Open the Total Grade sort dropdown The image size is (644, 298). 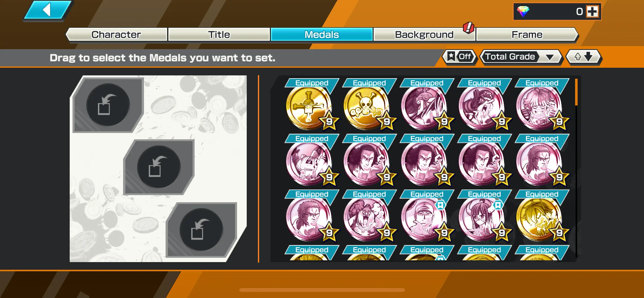click(x=521, y=57)
